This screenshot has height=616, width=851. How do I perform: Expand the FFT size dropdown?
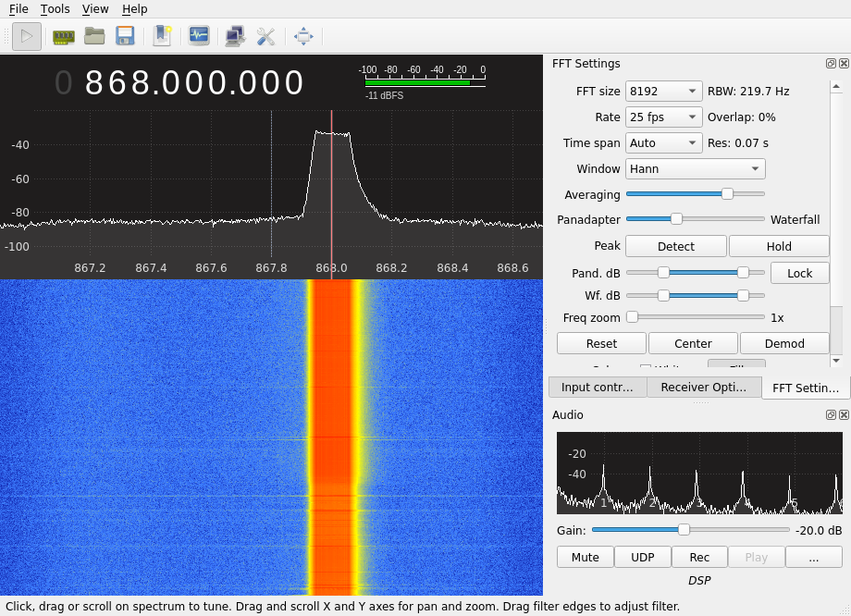(x=663, y=92)
